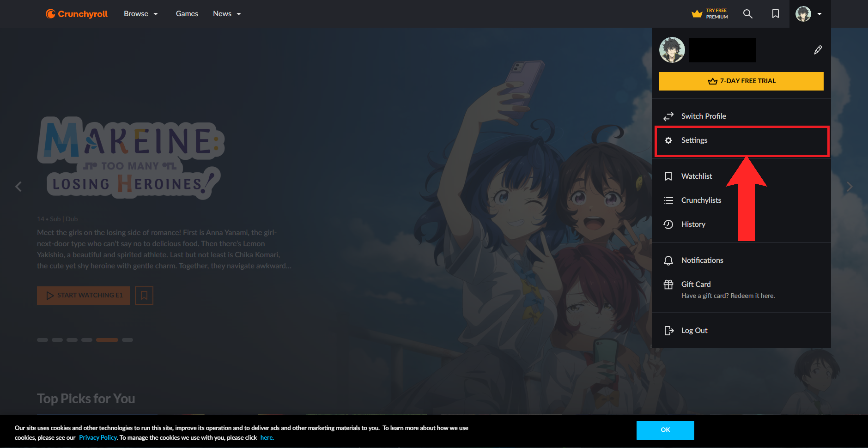The image size is (868, 448).
Task: Select Log Out menu entry
Action: coord(741,331)
